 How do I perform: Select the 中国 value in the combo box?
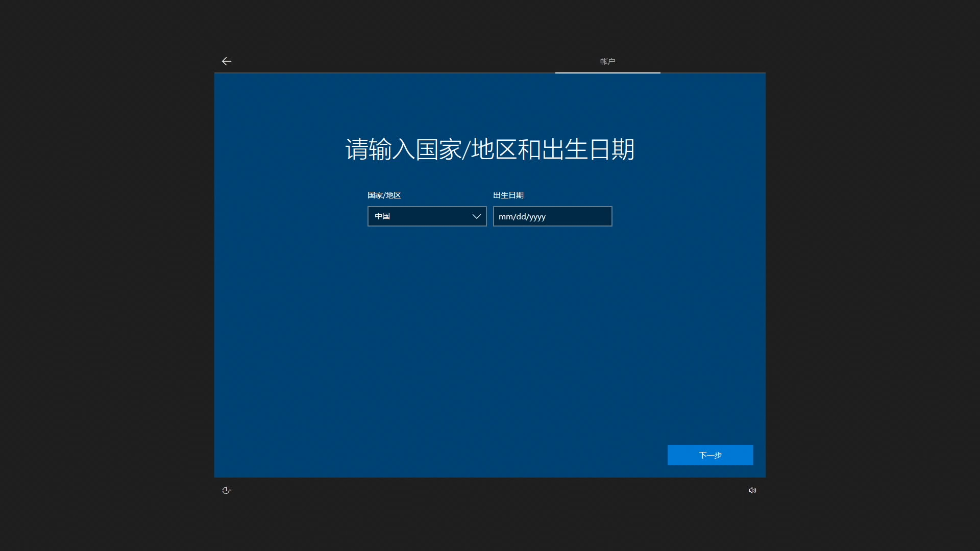point(382,216)
